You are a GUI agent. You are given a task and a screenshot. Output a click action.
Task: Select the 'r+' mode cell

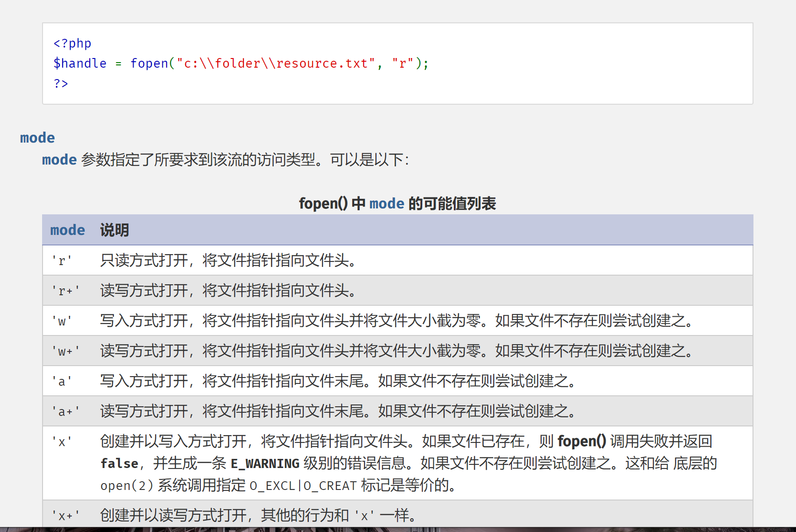[x=66, y=291]
